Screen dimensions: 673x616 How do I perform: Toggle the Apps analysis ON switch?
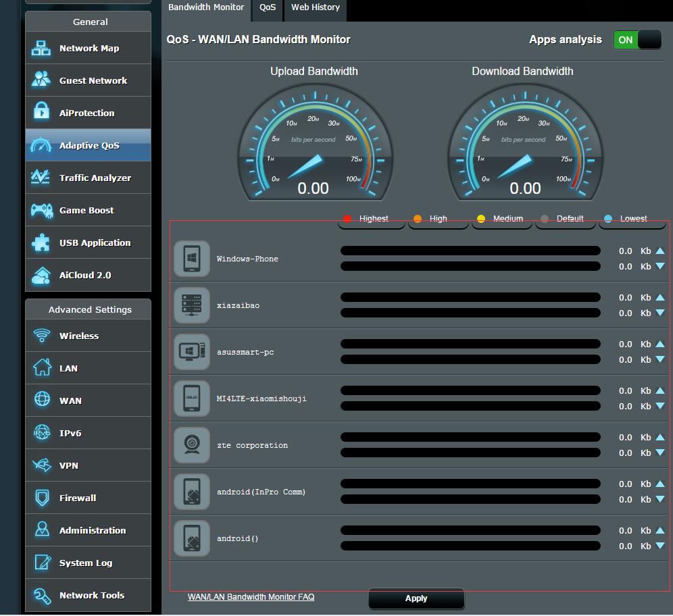pos(637,40)
